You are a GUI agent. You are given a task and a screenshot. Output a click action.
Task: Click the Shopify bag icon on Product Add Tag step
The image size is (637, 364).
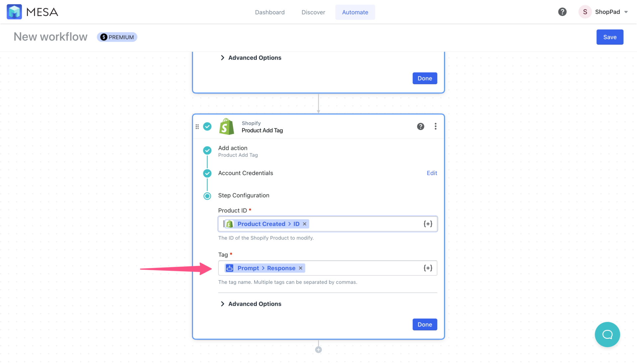[x=226, y=126]
